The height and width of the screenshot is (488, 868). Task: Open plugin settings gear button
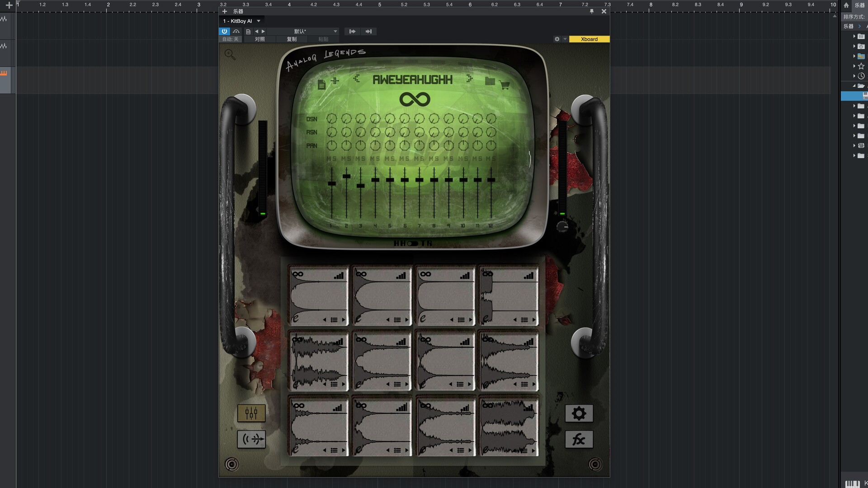click(x=579, y=413)
